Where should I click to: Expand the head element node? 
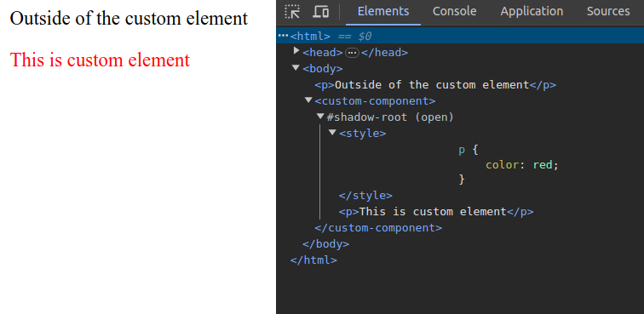click(296, 51)
